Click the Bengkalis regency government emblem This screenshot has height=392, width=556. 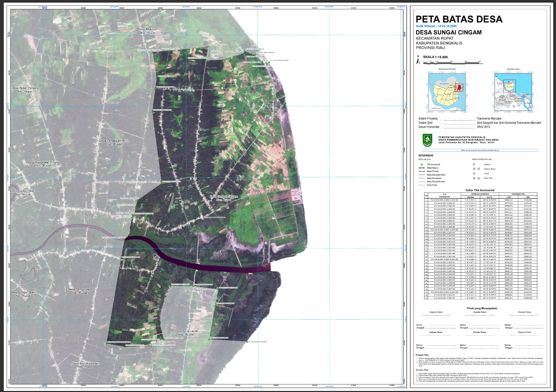tap(427, 140)
